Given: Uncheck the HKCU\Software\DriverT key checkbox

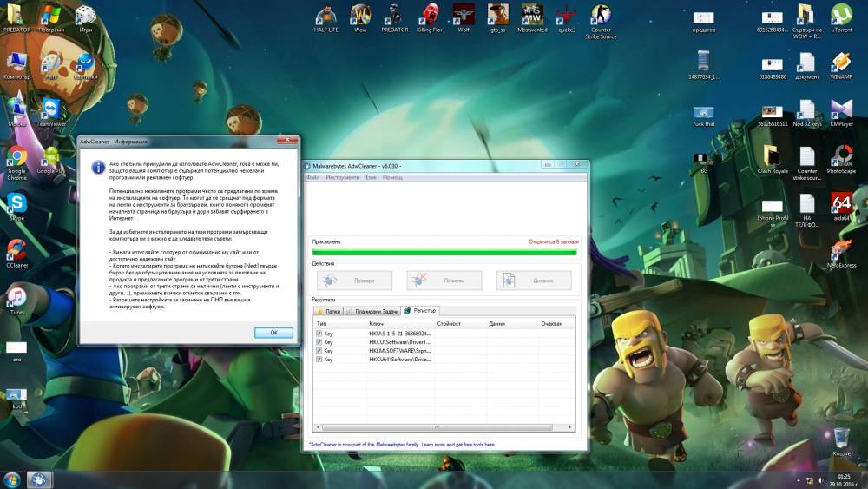Looking at the screenshot, I should [x=319, y=342].
